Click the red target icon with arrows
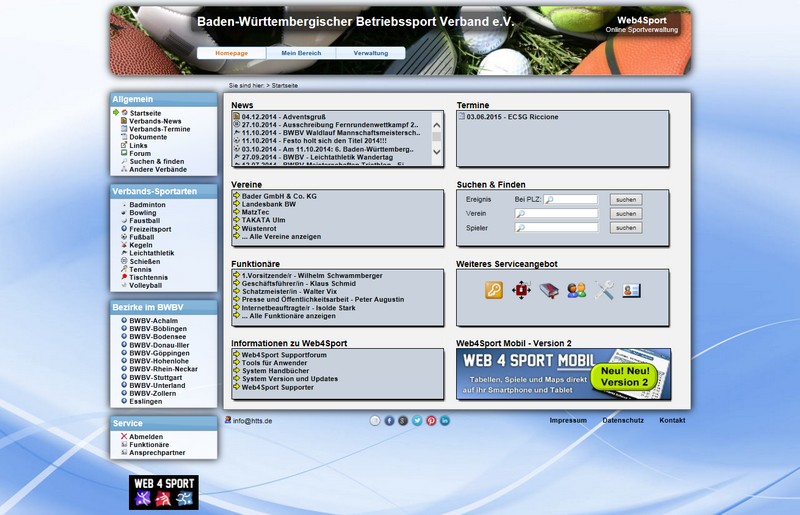Viewport: 800px width, 515px height. coord(521,291)
